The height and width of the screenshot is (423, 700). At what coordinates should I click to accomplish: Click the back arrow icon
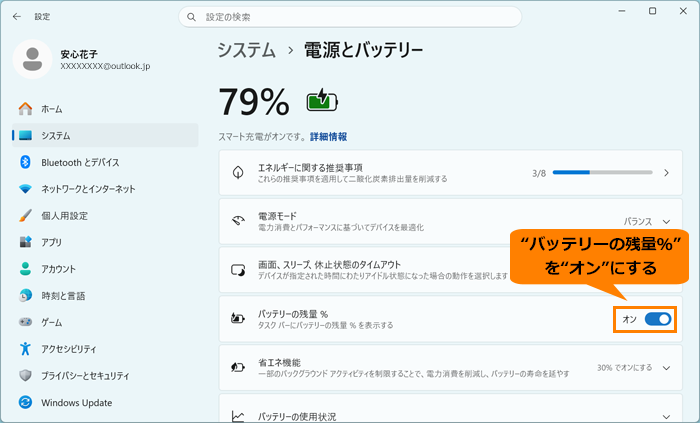(17, 17)
